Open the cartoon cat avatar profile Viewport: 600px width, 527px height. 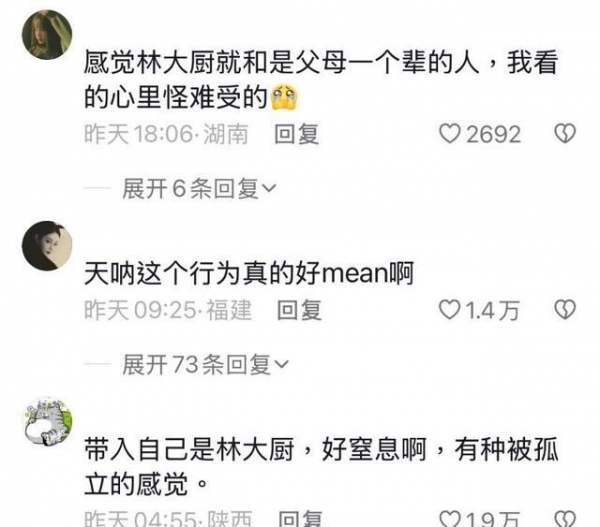pos(48,422)
